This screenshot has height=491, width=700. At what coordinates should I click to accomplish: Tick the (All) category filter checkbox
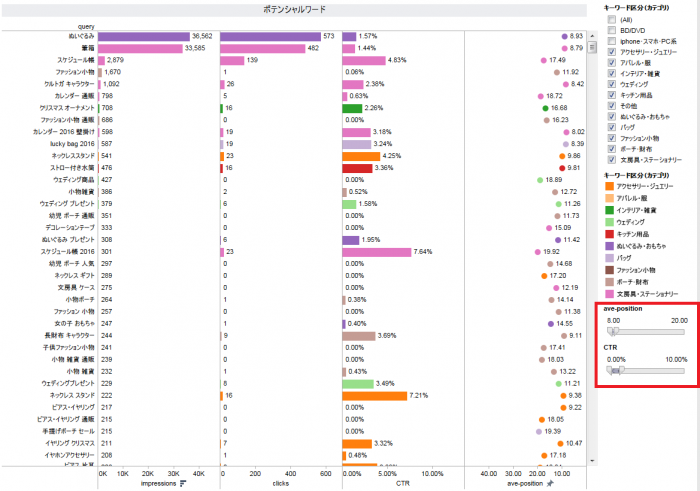click(612, 20)
